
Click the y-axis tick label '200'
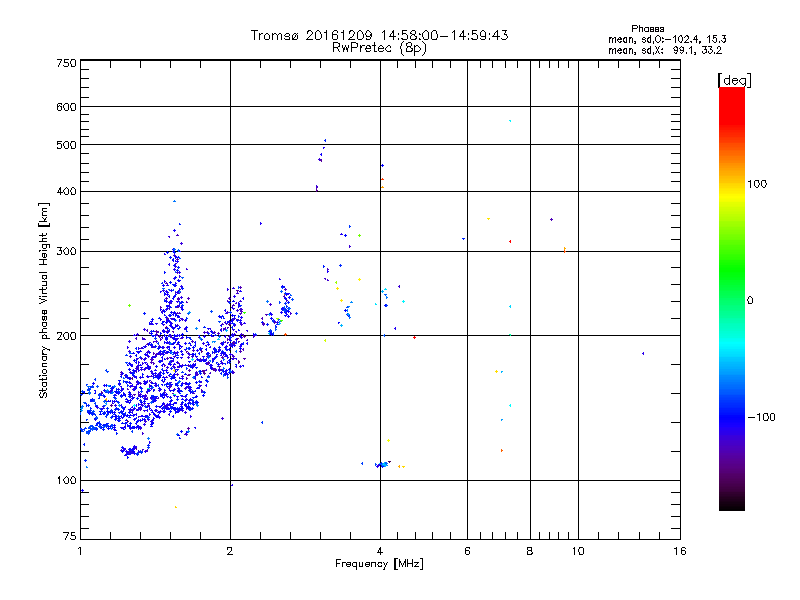(67, 336)
